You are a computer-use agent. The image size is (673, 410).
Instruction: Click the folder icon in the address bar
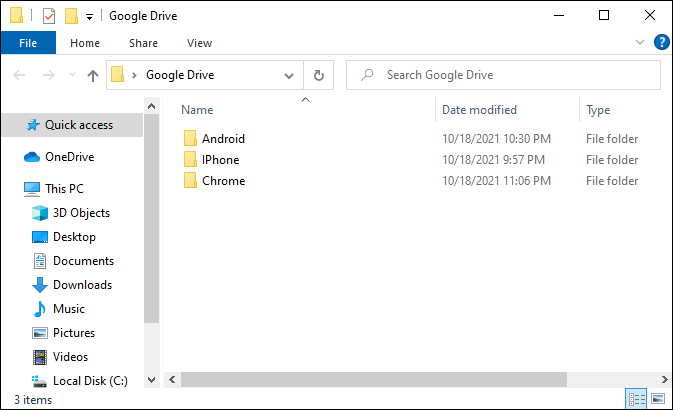pos(118,75)
